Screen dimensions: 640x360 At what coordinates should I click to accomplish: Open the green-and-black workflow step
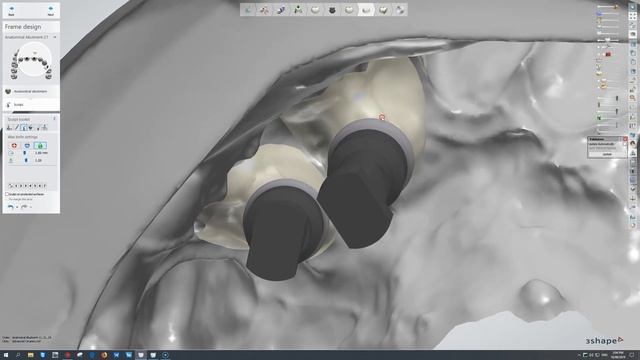coord(298,10)
